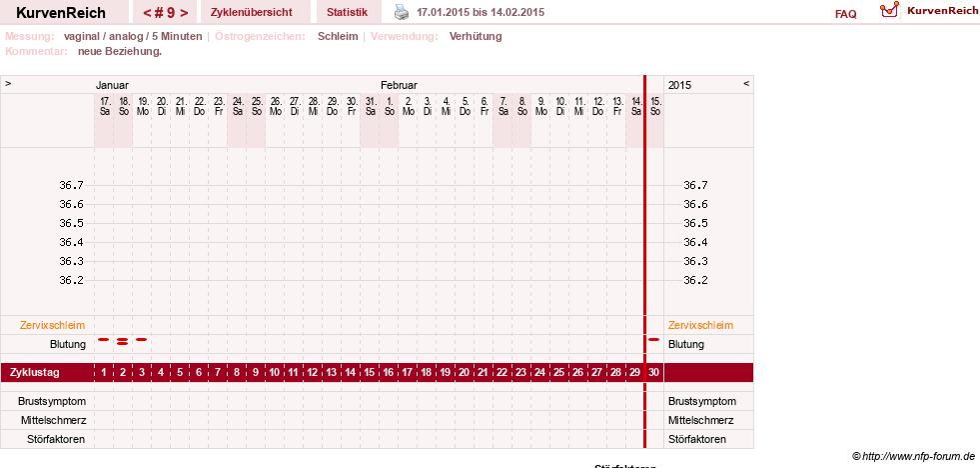980x468 pixels.
Task: Click the orange Zervixschleim label on the left
Action: (53, 325)
